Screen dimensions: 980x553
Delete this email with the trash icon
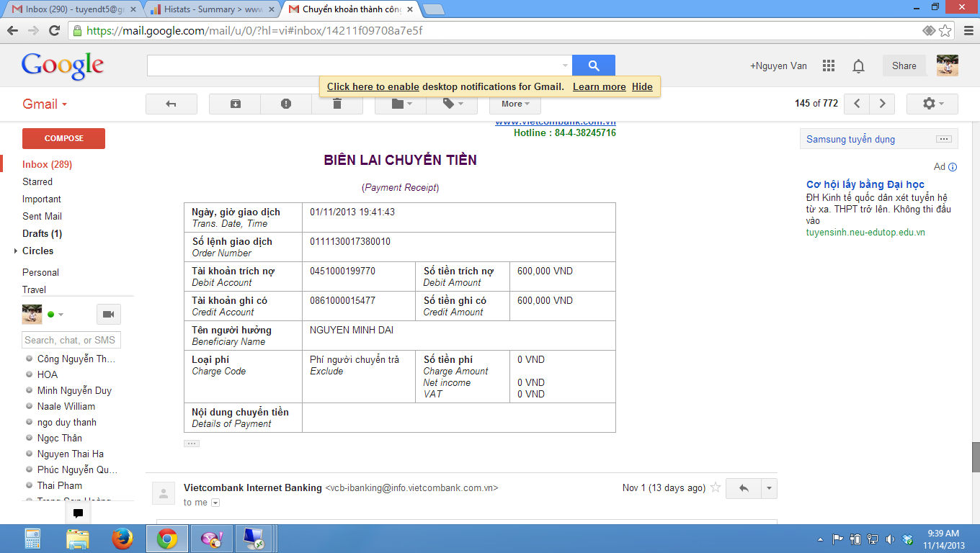pos(337,104)
